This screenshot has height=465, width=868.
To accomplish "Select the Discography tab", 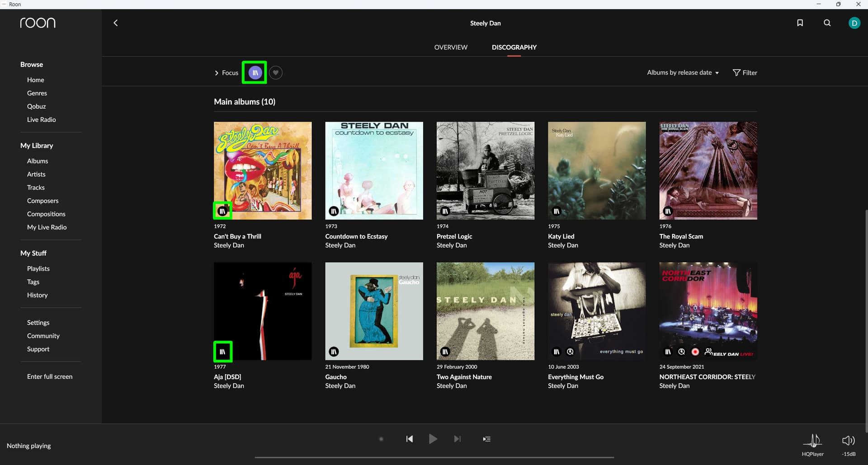I will (514, 47).
